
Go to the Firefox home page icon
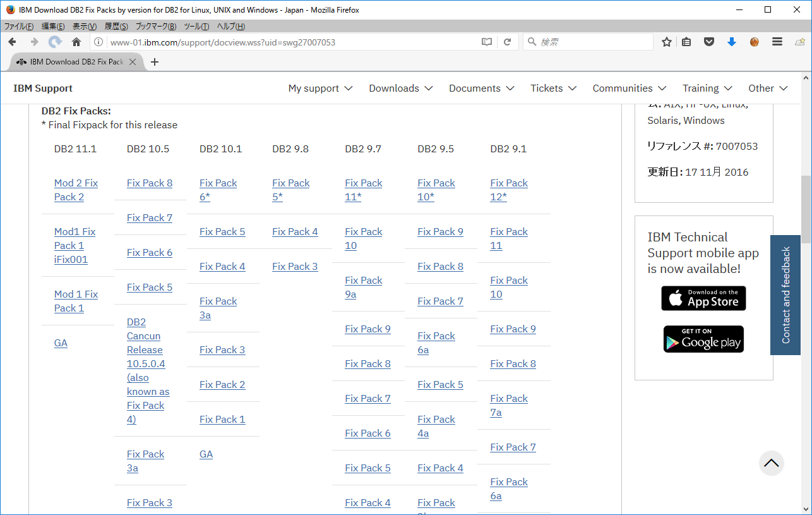tap(76, 42)
